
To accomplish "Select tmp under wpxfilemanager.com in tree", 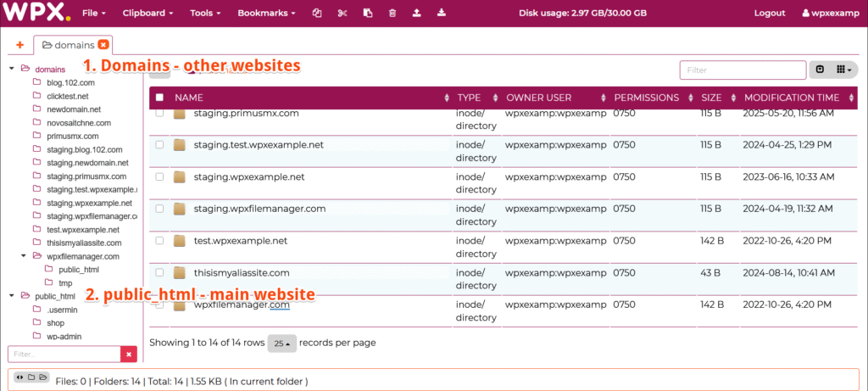I will click(65, 283).
